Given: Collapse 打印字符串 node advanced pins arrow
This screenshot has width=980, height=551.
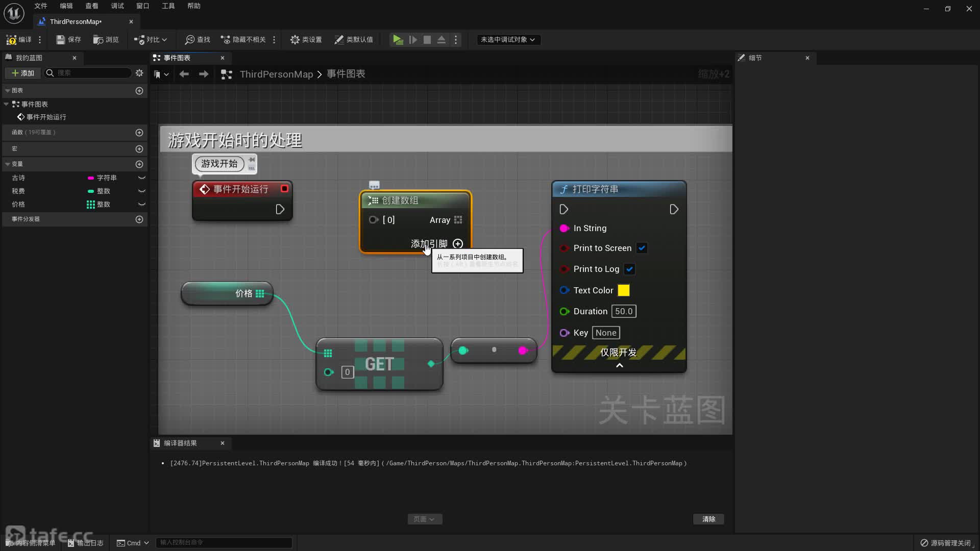Looking at the screenshot, I should point(619,366).
